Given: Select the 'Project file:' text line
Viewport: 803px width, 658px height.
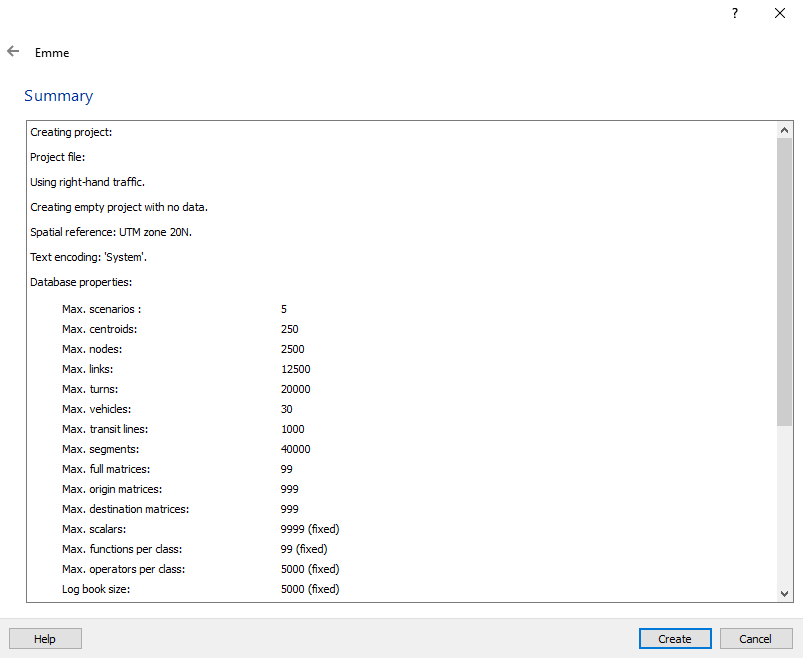Looking at the screenshot, I should (58, 157).
